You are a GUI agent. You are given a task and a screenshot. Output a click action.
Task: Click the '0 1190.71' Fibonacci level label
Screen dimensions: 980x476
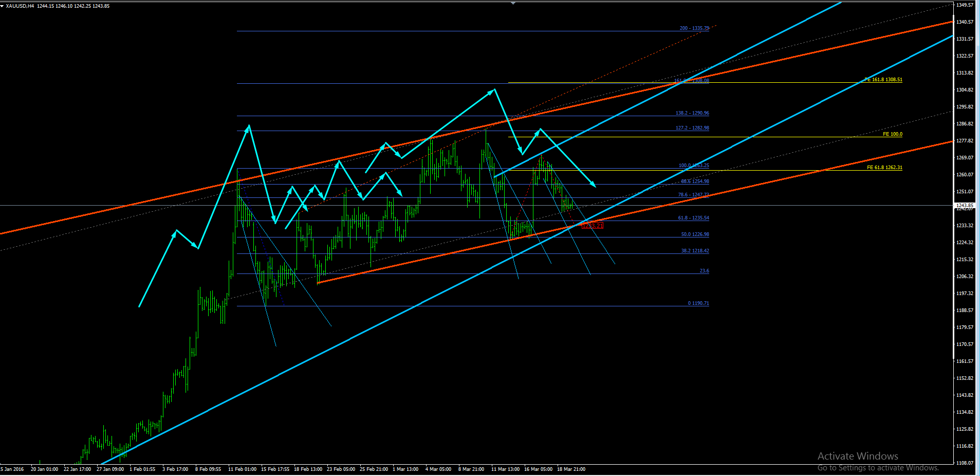tap(698, 303)
